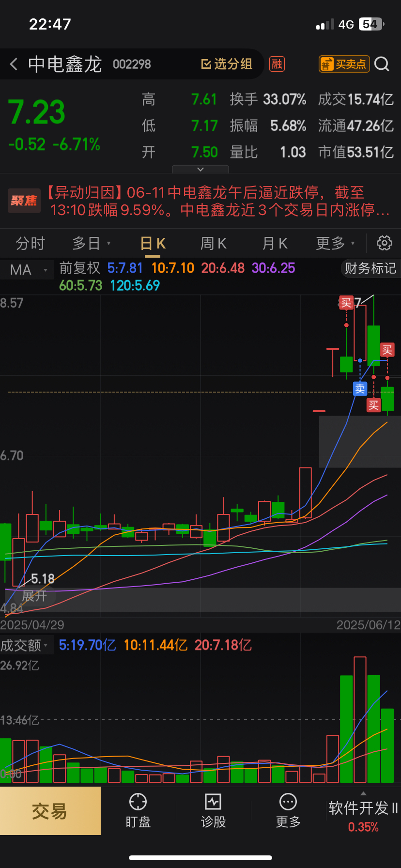Tap the 120:5.69 MA120 value

tap(135, 285)
